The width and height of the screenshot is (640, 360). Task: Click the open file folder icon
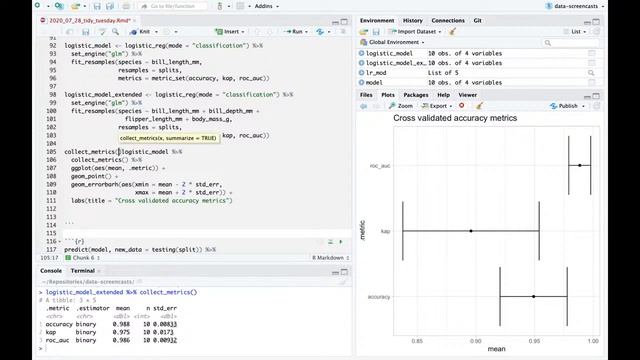pyautogui.click(x=75, y=6)
